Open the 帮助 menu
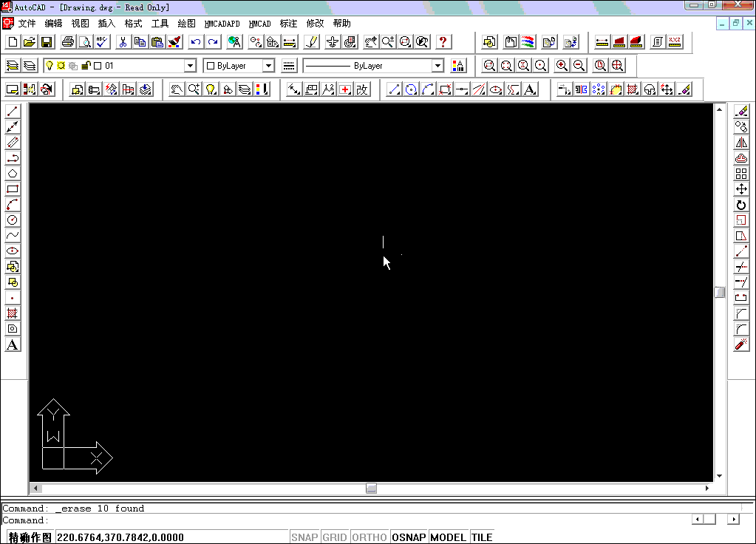The height and width of the screenshot is (544, 756). pos(342,24)
